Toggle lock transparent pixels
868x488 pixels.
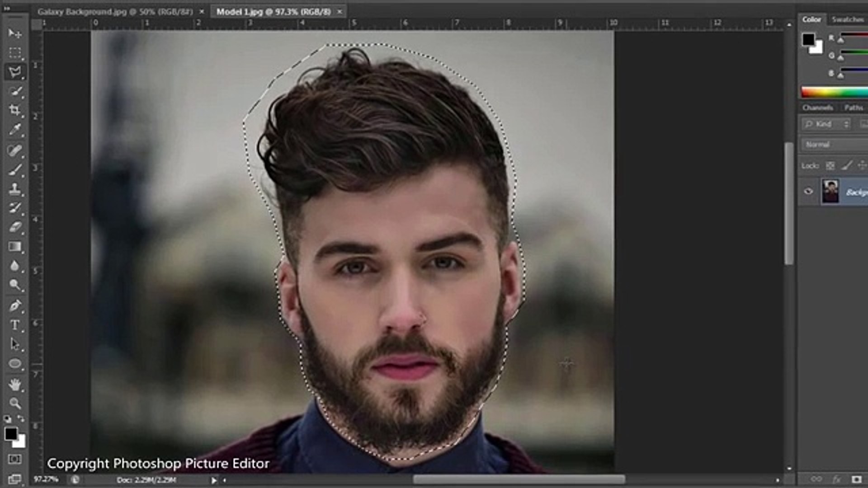coord(830,166)
